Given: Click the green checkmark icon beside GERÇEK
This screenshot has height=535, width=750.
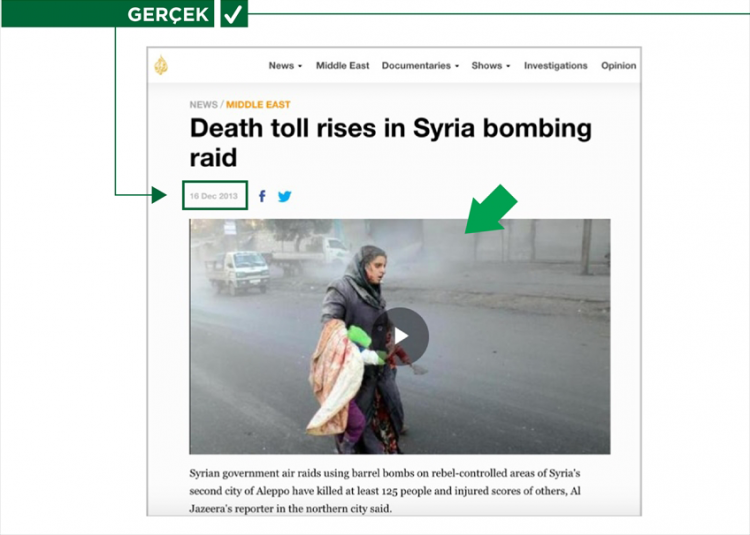Looking at the screenshot, I should point(234,14).
